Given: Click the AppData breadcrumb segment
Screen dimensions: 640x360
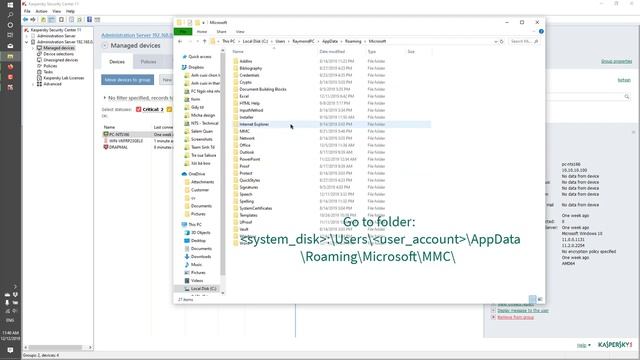Looking at the screenshot, I should click(330, 41).
